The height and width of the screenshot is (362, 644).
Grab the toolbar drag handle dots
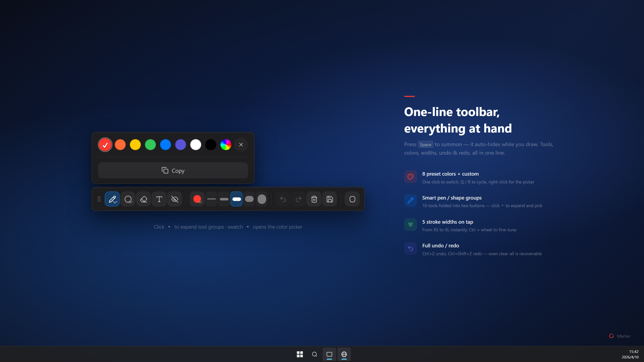coord(99,199)
